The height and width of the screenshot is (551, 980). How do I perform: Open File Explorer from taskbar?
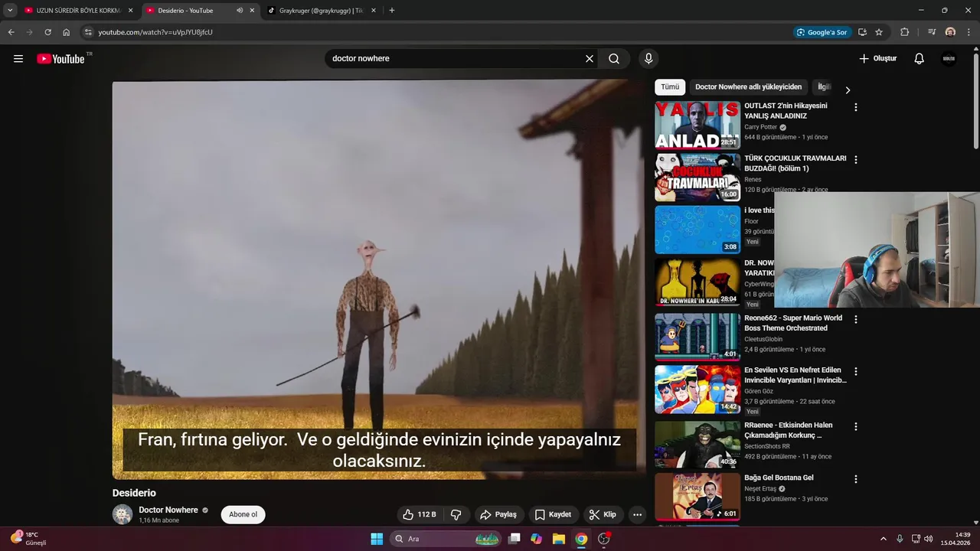tap(559, 539)
